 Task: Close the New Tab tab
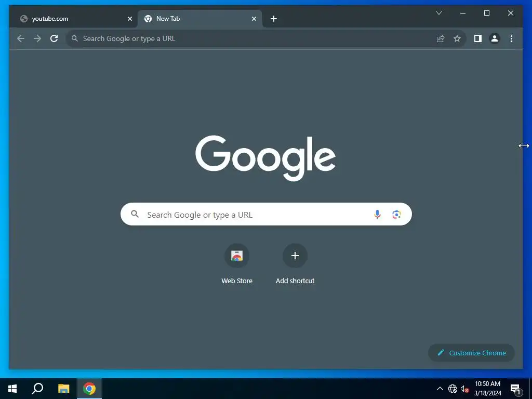click(x=254, y=19)
